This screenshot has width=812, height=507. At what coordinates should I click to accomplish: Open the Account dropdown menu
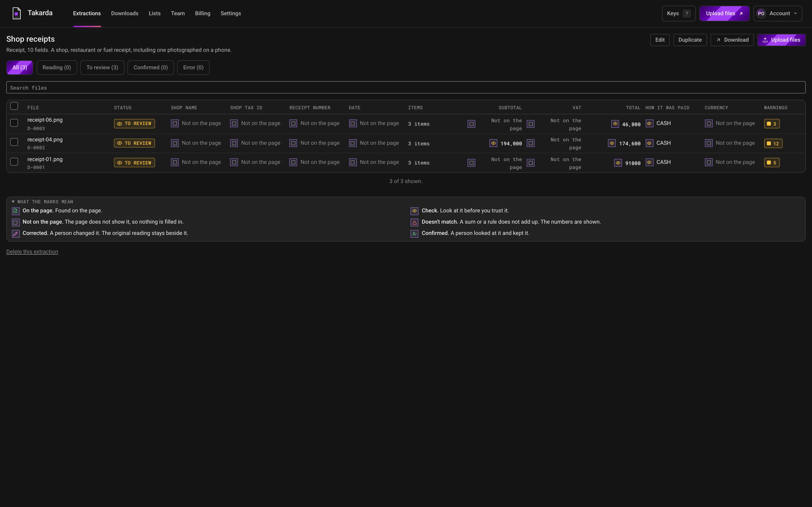click(x=777, y=14)
